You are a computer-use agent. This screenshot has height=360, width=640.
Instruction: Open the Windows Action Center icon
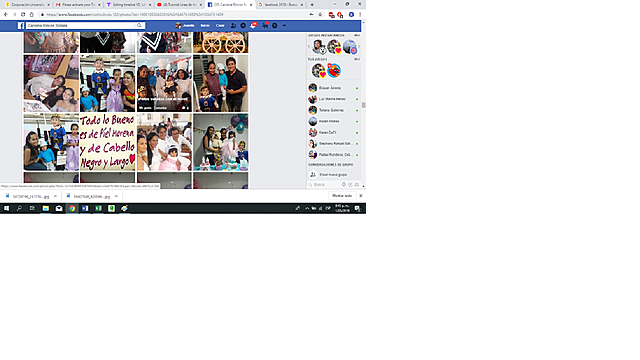[357, 208]
